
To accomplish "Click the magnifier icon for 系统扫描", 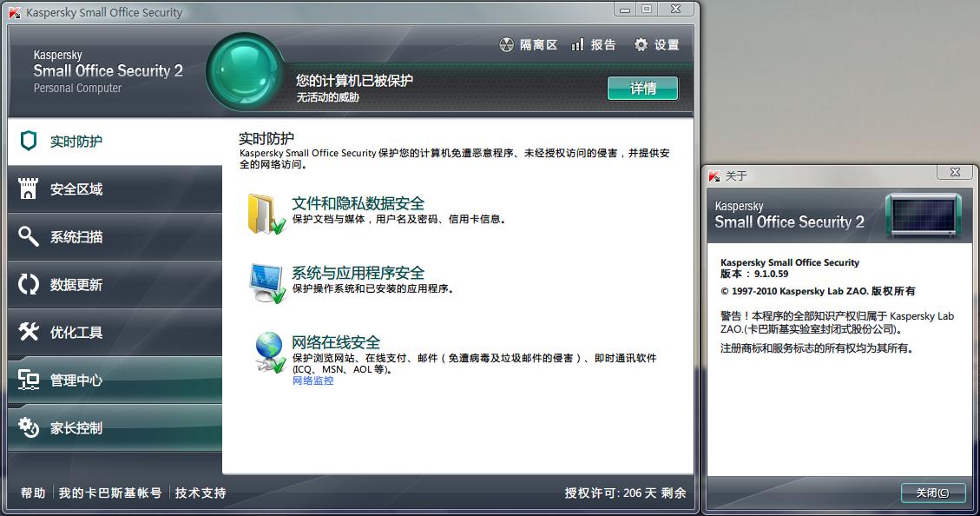I will 28,236.
